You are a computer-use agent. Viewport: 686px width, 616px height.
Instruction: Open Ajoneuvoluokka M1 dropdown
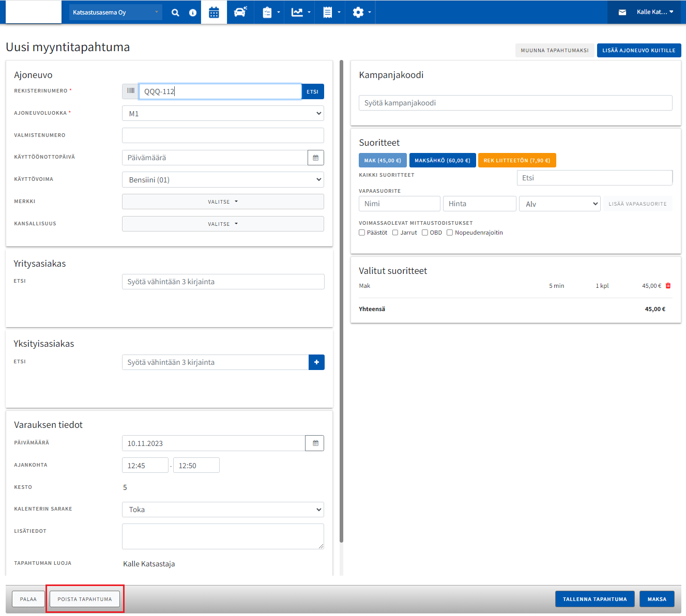coord(223,113)
